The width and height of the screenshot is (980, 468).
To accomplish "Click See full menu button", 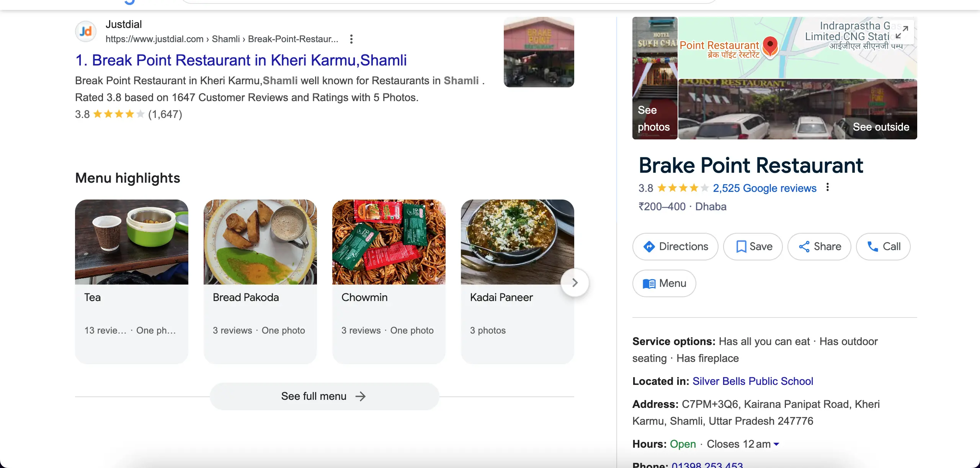I will coord(324,396).
